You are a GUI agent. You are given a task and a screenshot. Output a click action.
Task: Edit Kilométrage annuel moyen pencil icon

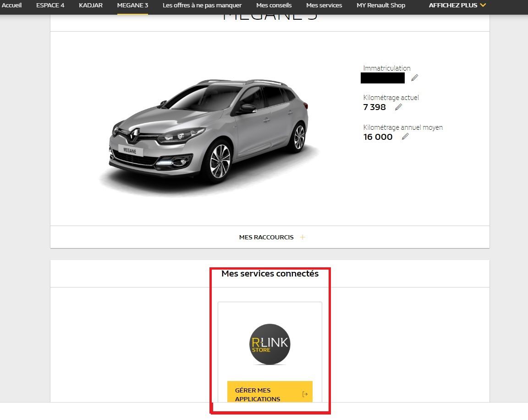(x=406, y=136)
